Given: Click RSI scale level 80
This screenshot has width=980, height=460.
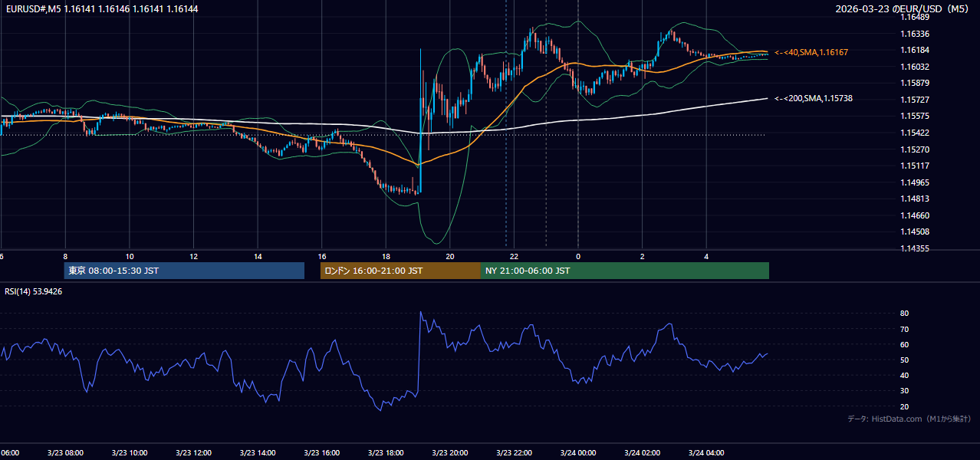Looking at the screenshot, I should pos(904,314).
